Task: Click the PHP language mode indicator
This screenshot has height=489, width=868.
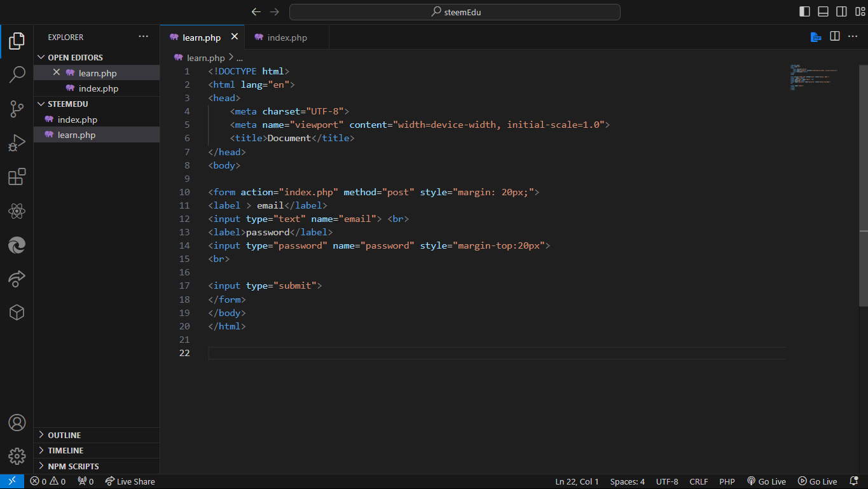Action: click(727, 481)
